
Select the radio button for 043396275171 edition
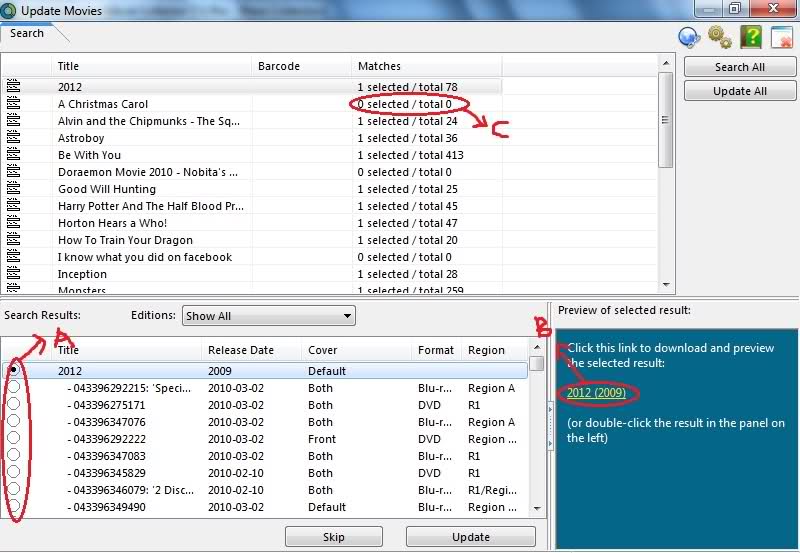click(14, 404)
